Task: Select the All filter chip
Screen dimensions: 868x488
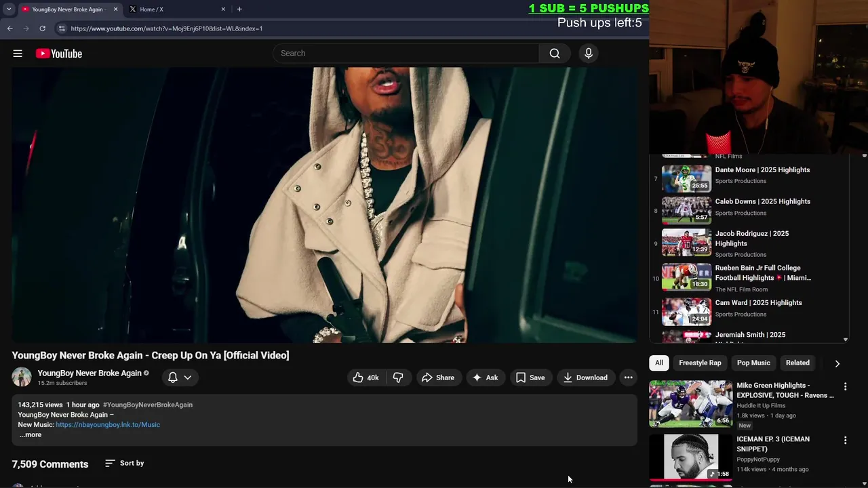Action: point(659,363)
